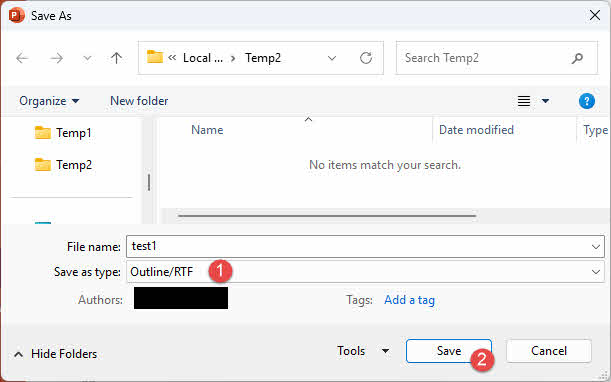The height and width of the screenshot is (382, 611).
Task: Go forward using the right arrow
Action: click(57, 58)
